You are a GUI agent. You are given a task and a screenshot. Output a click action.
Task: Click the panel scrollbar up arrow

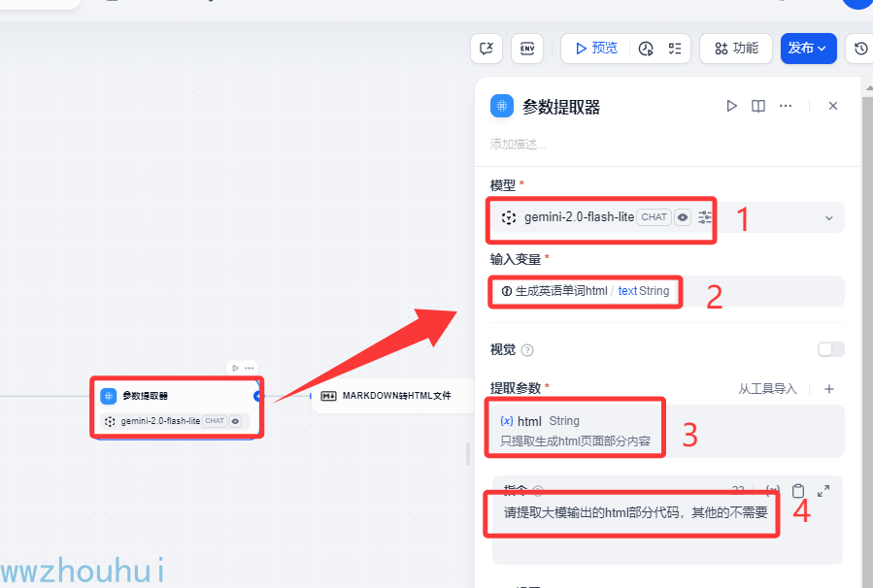point(868,87)
